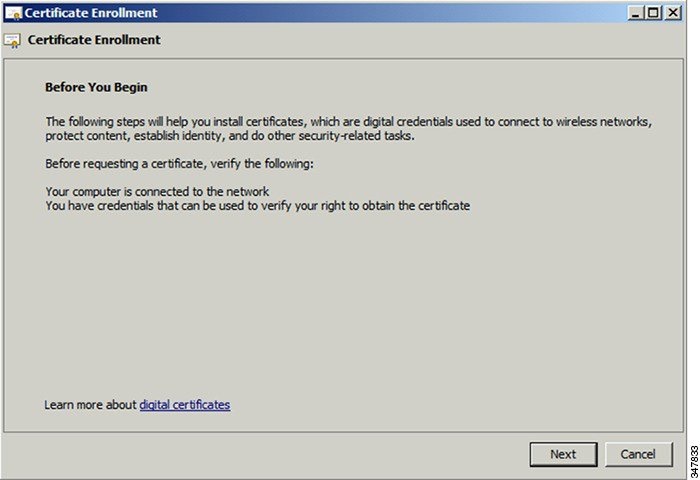Click the Before You Begin heading

[96, 88]
